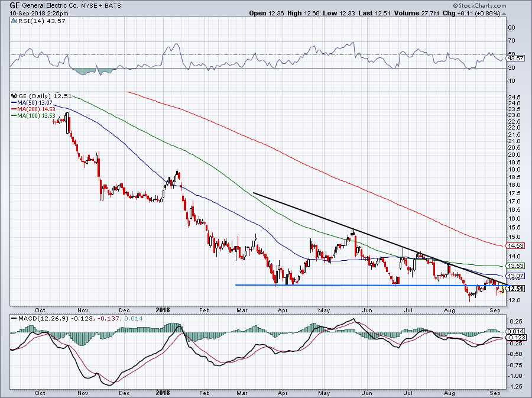
Task: Click the green 13.53 price tag on axis
Action: pyautogui.click(x=516, y=266)
